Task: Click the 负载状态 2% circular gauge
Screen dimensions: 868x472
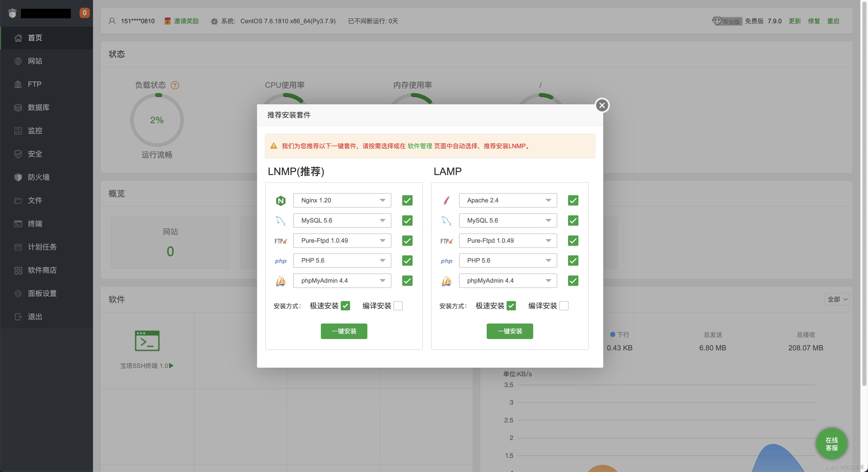Action: [x=157, y=120]
